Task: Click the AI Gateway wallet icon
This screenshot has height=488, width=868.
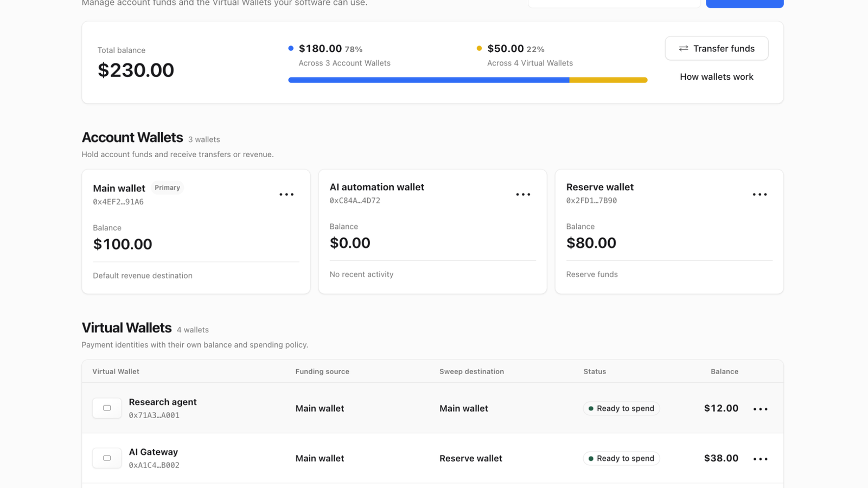Action: point(107,458)
